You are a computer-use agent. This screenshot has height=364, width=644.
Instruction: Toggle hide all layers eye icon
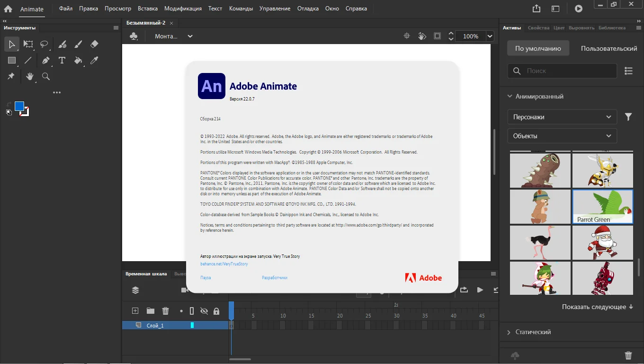point(204,311)
